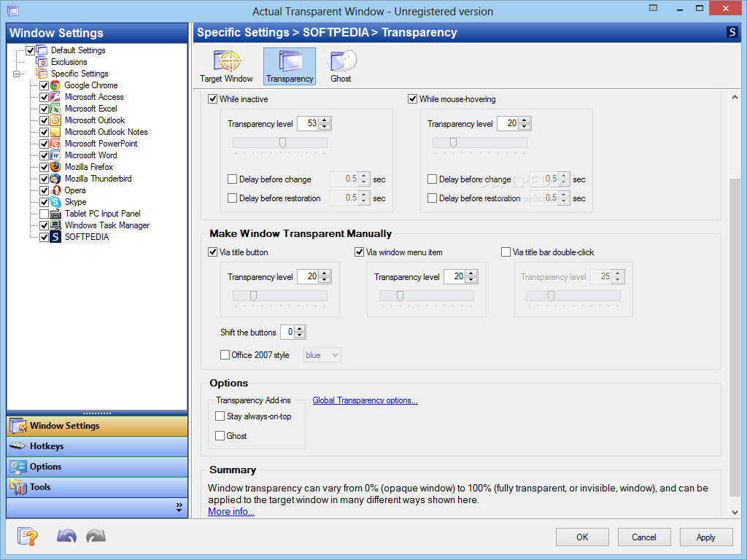Toggle the Via title button checkbox
The width and height of the screenshot is (747, 560).
click(213, 252)
